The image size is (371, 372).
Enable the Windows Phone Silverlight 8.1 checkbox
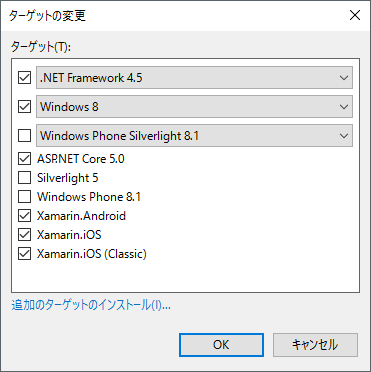[x=24, y=136]
